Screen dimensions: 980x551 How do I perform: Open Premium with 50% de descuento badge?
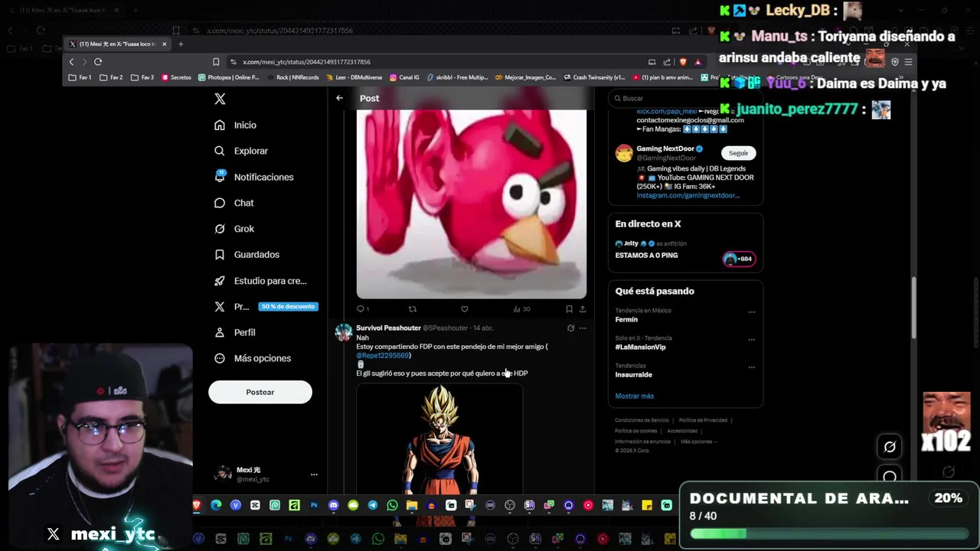[x=265, y=306]
